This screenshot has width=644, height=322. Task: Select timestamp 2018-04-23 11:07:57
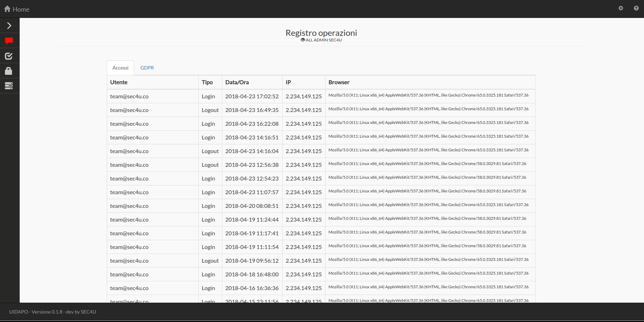click(252, 192)
